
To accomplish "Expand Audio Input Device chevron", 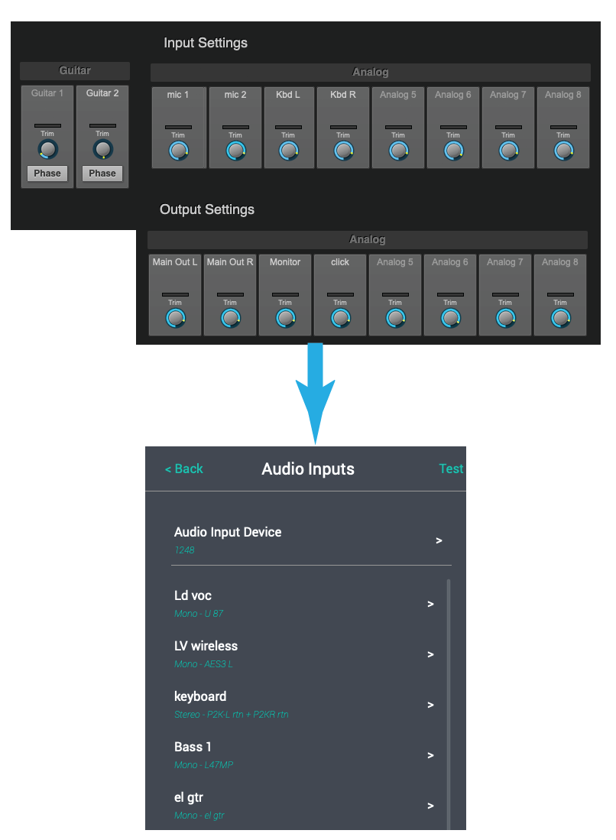I will [x=439, y=540].
